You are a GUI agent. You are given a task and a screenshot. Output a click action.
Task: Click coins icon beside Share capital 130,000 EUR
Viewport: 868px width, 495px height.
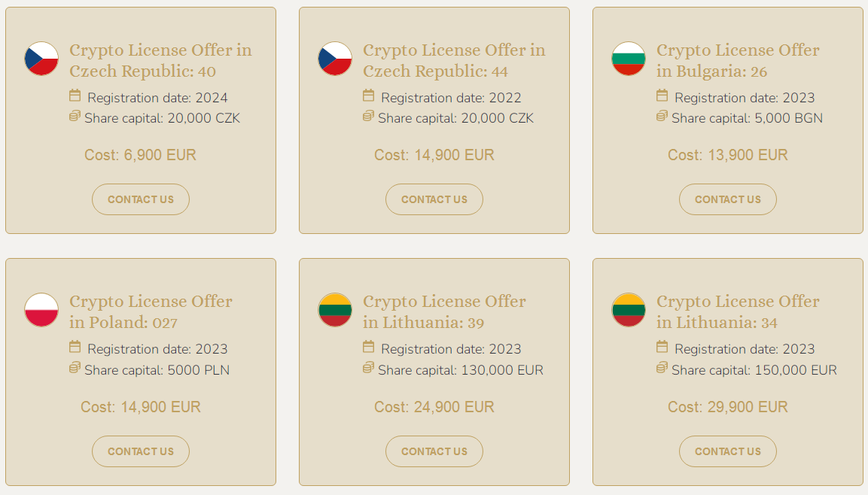(368, 367)
